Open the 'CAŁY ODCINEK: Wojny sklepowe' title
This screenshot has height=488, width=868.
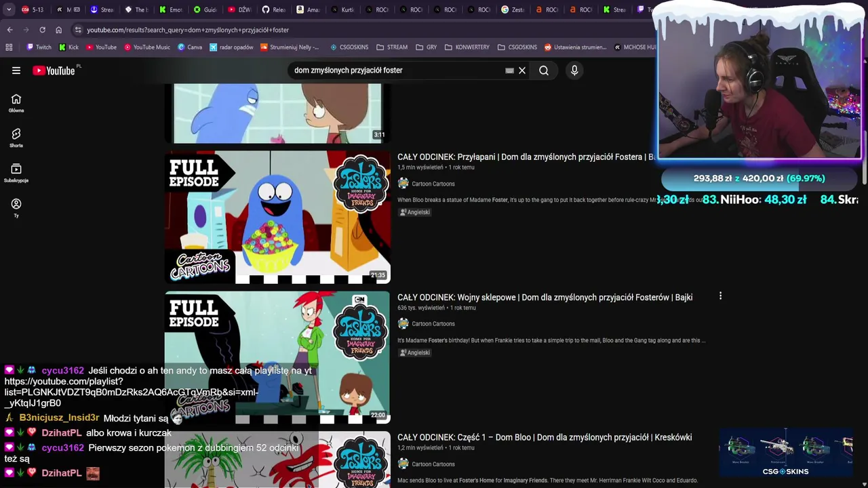(x=545, y=297)
